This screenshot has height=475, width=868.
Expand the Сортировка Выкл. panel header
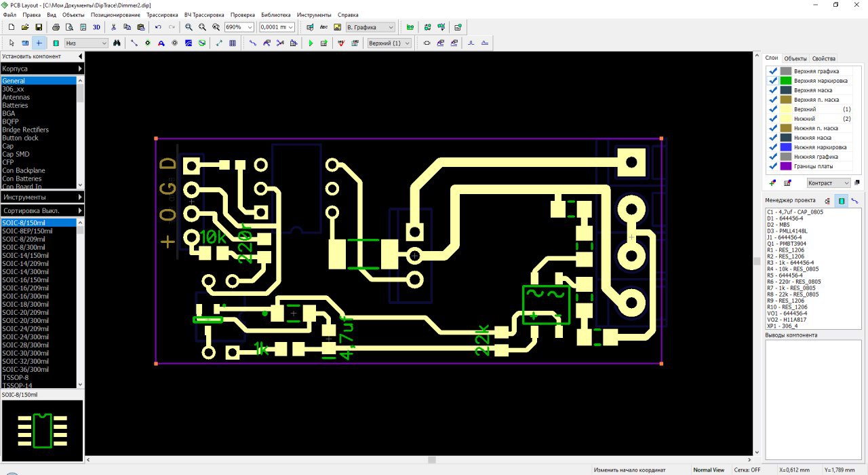click(42, 211)
